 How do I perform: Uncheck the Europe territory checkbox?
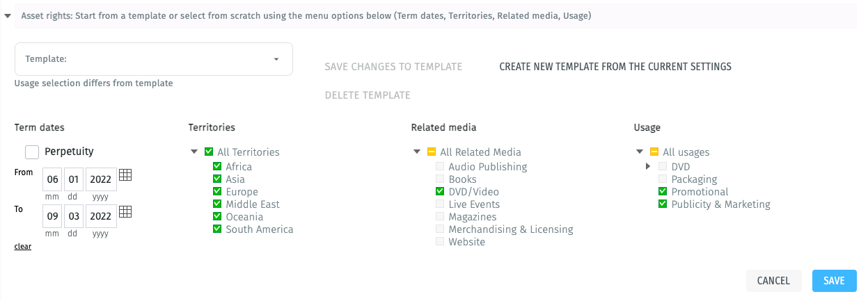coord(218,192)
